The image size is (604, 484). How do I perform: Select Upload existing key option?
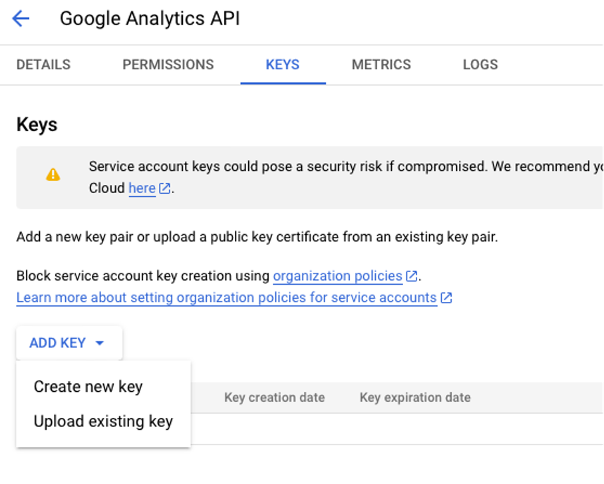pyautogui.click(x=103, y=421)
